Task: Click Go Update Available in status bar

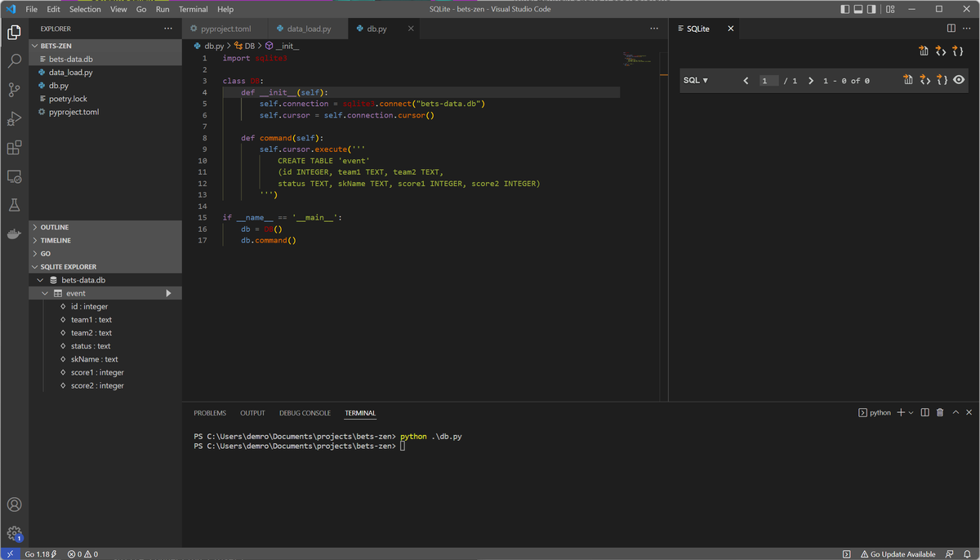Action: [897, 554]
